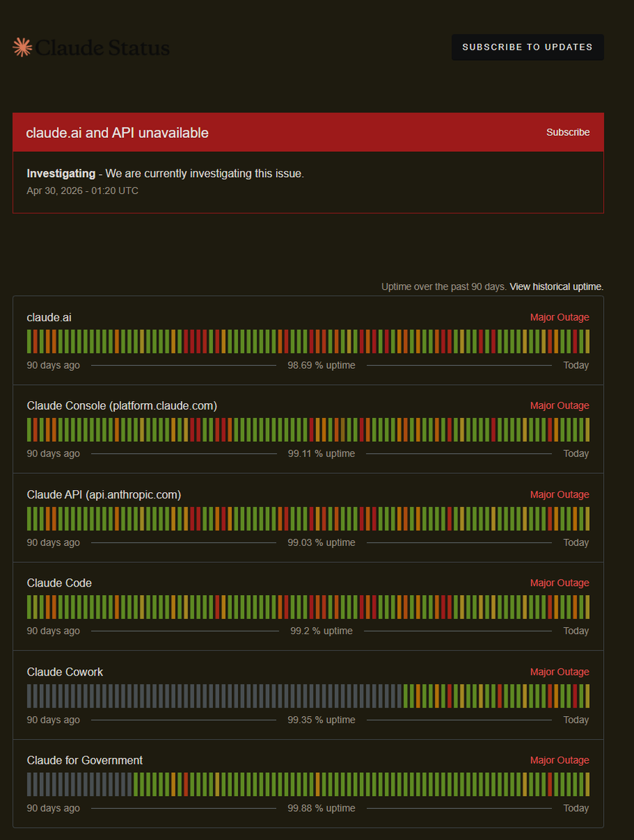Viewport: 634px width, 840px height.
Task: Open the View historical uptime link
Action: pyautogui.click(x=556, y=287)
